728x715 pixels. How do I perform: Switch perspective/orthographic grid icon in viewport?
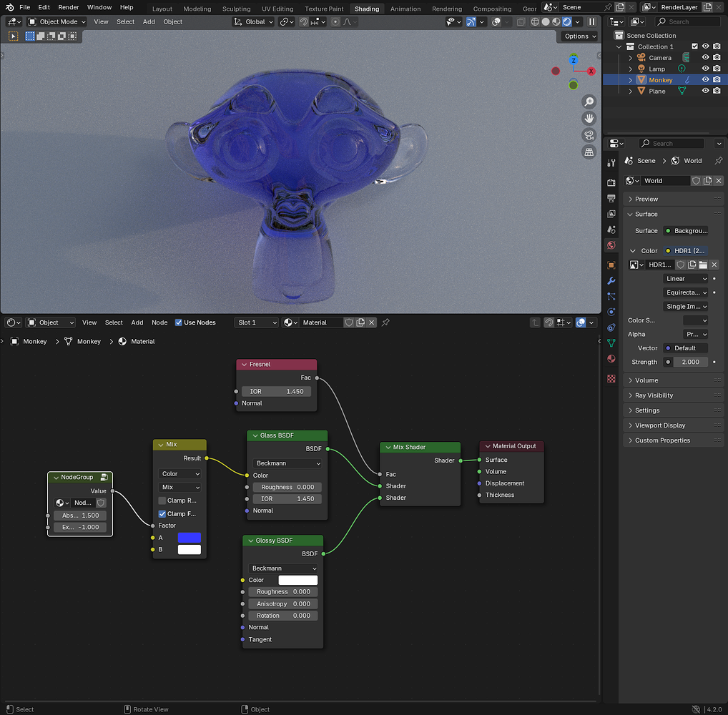point(589,152)
